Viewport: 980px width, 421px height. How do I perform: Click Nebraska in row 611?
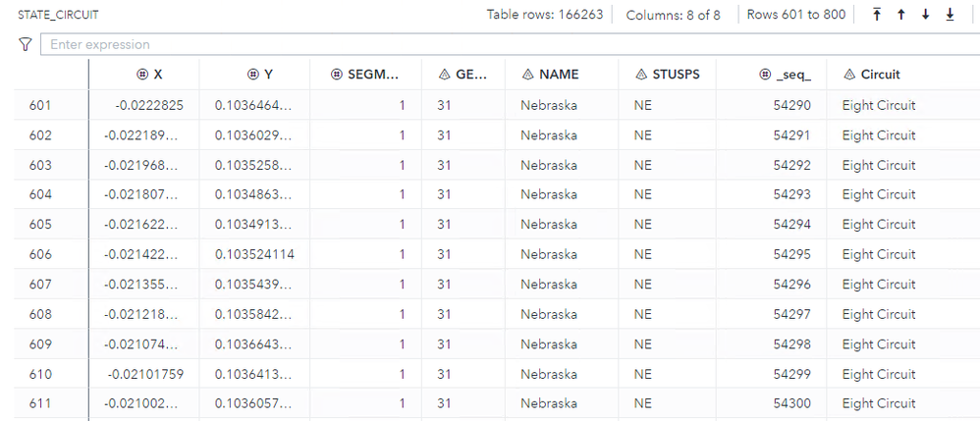point(549,404)
